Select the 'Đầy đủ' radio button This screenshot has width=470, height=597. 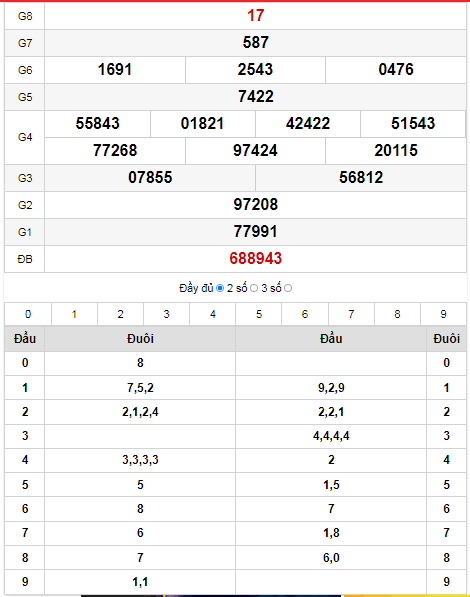tap(220, 288)
